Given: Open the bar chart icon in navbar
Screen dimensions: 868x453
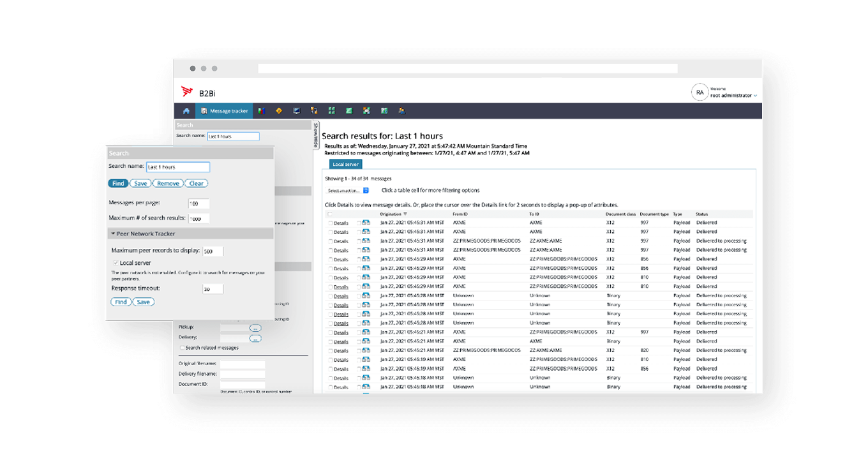Looking at the screenshot, I should pos(261,111).
